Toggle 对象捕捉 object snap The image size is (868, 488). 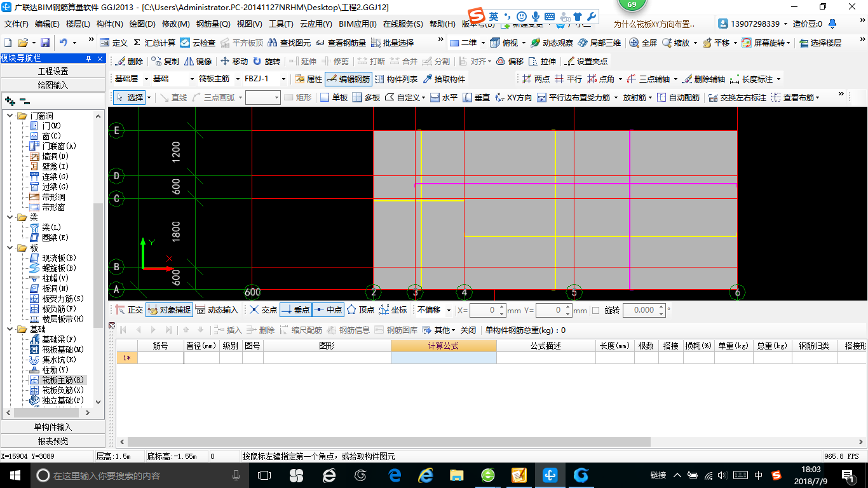pyautogui.click(x=168, y=310)
